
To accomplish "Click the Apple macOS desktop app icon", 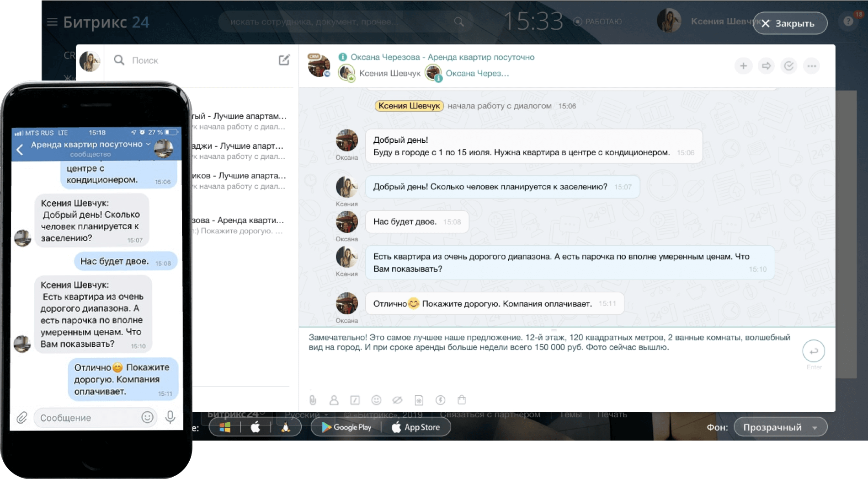I will pos(256,427).
